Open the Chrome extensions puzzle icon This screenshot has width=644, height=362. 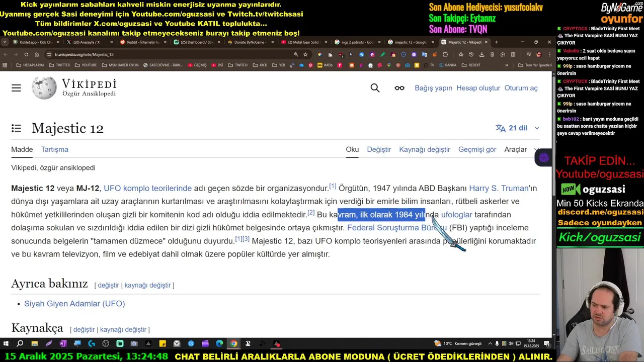pos(445,54)
